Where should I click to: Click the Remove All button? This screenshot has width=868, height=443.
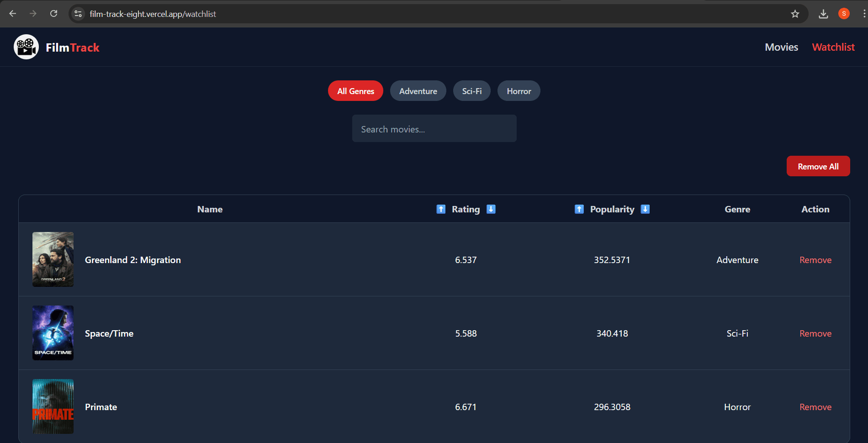[818, 166]
